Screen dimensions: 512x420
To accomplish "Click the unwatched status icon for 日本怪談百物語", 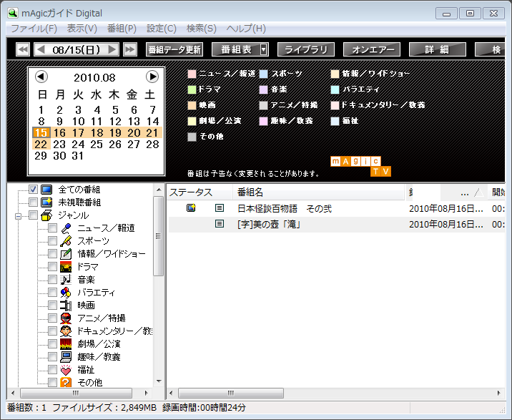I will click(x=191, y=208).
